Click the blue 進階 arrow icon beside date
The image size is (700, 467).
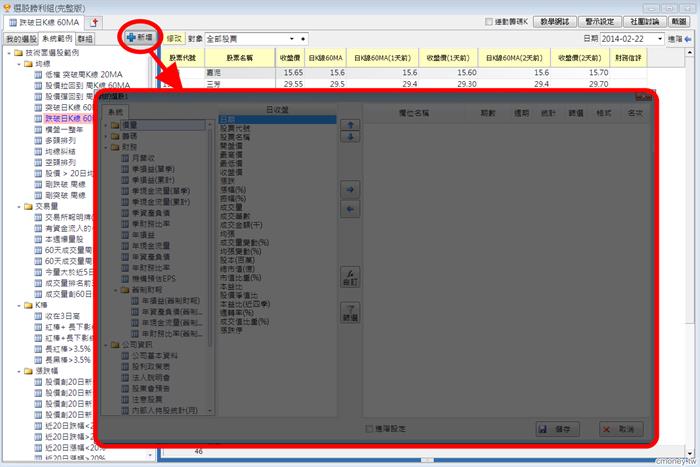688,39
